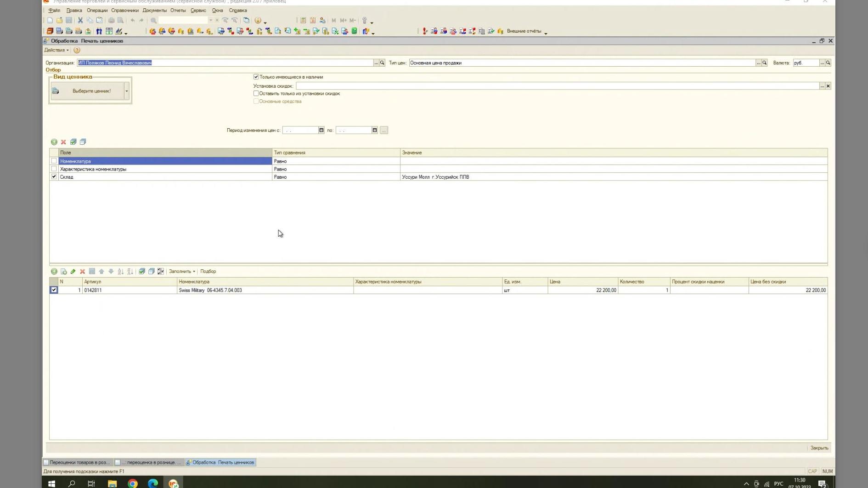Add a product row with green plus
Screen dimensions: 868x488
(54, 272)
